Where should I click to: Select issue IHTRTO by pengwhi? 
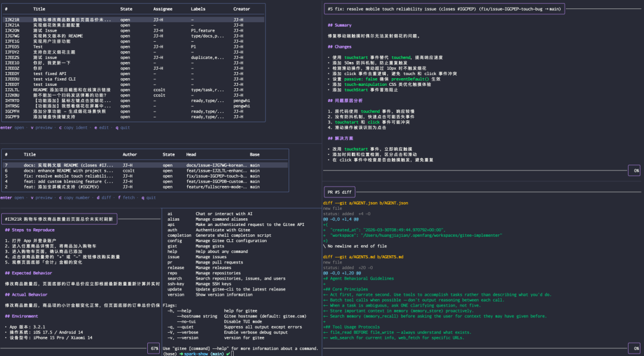[x=134, y=101]
